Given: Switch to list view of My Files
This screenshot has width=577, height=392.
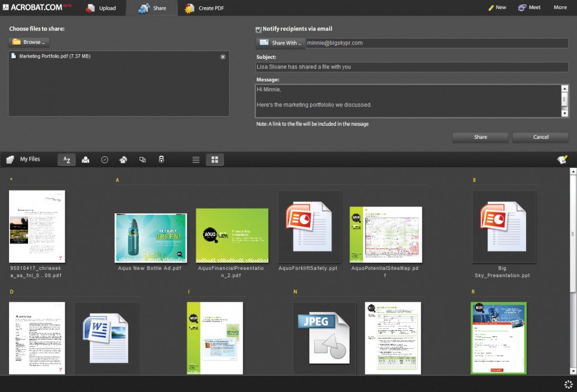Looking at the screenshot, I should click(x=196, y=159).
